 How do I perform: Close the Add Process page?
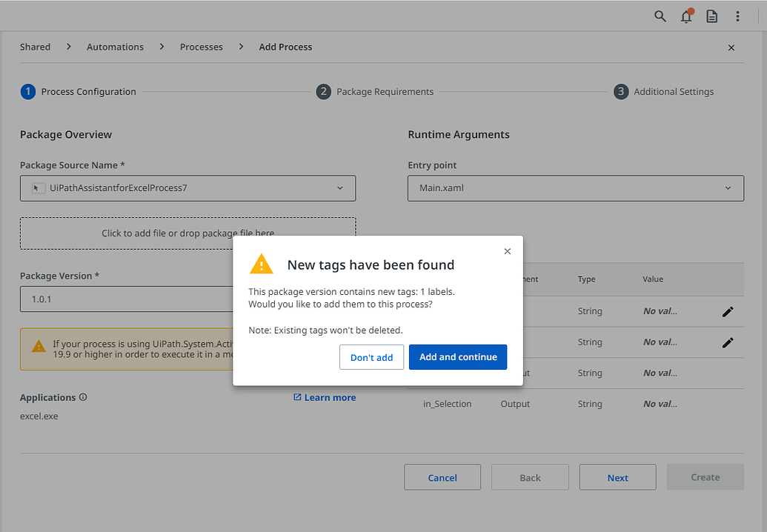click(731, 47)
